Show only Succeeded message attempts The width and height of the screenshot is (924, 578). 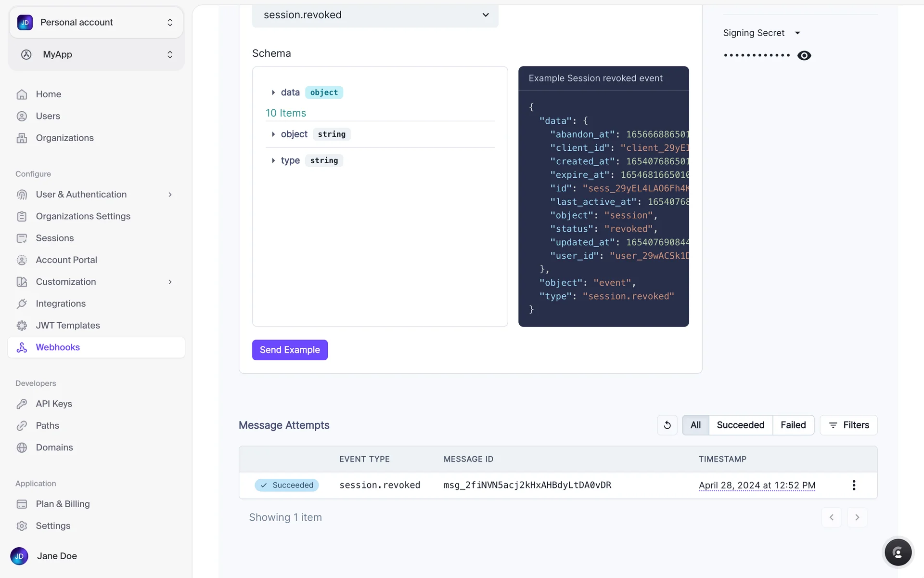[x=740, y=425]
